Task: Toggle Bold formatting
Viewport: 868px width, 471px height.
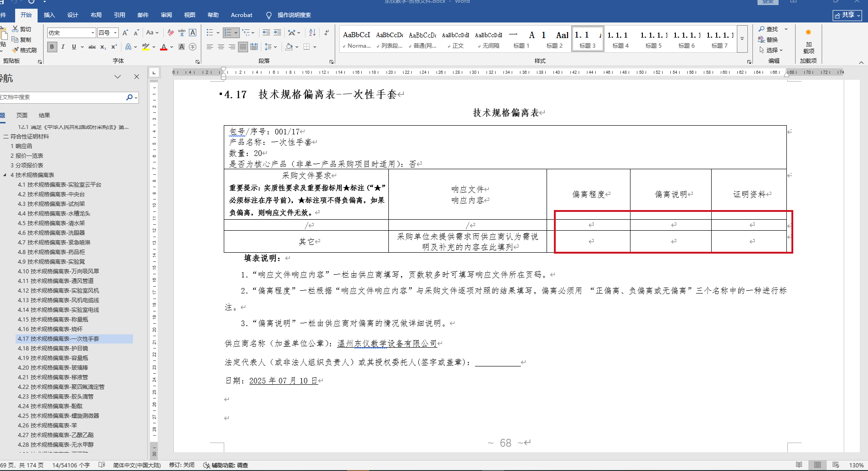Action: point(52,47)
